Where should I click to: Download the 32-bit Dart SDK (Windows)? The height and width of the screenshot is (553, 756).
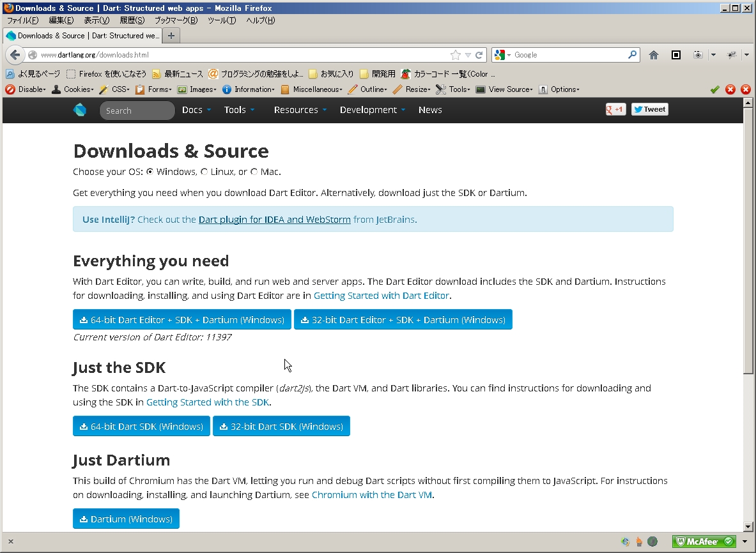281,427
